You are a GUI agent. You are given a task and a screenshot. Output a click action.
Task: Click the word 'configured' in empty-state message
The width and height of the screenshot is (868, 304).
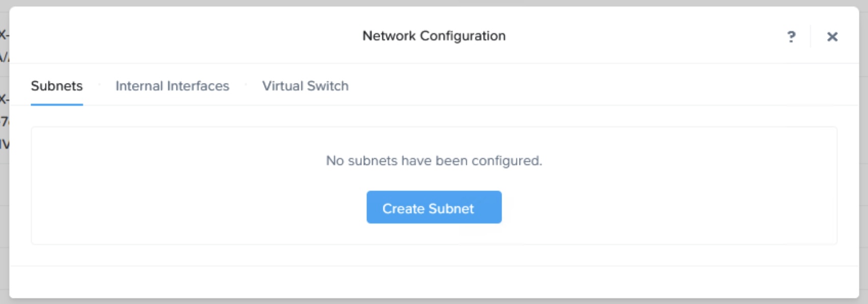point(506,161)
